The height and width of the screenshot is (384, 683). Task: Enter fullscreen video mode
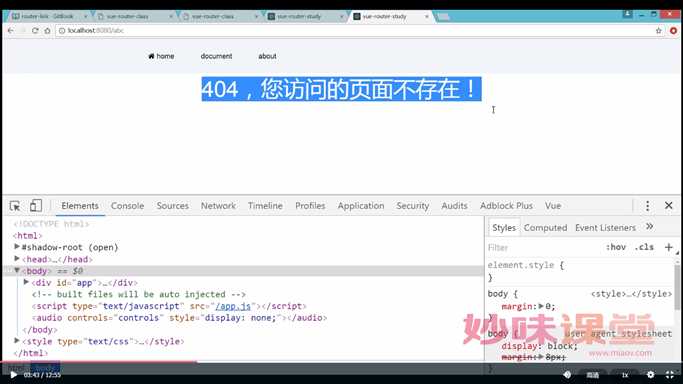(670, 374)
